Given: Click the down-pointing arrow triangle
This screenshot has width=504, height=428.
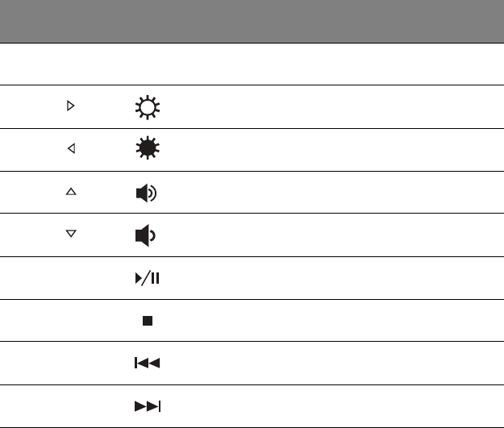Looking at the screenshot, I should pyautogui.click(x=70, y=235).
